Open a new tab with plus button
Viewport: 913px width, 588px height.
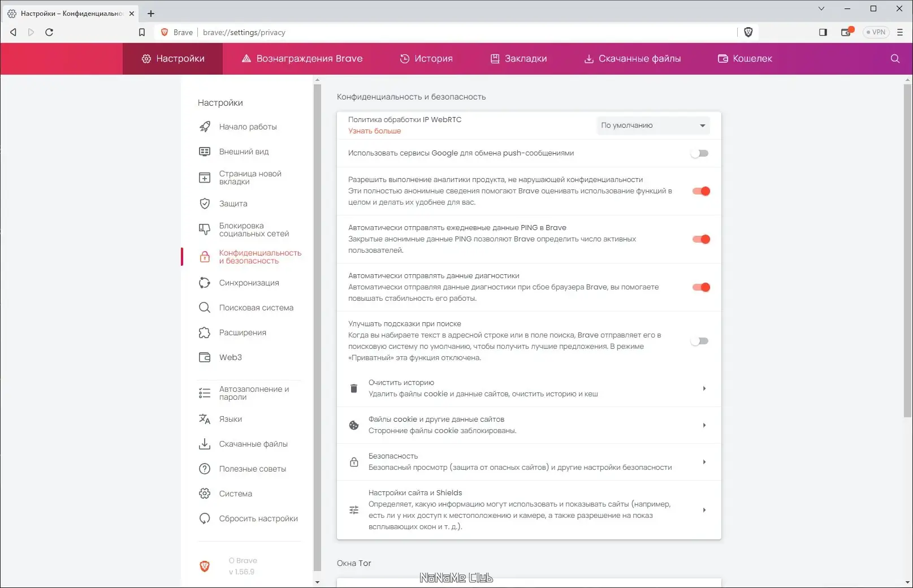tap(151, 14)
